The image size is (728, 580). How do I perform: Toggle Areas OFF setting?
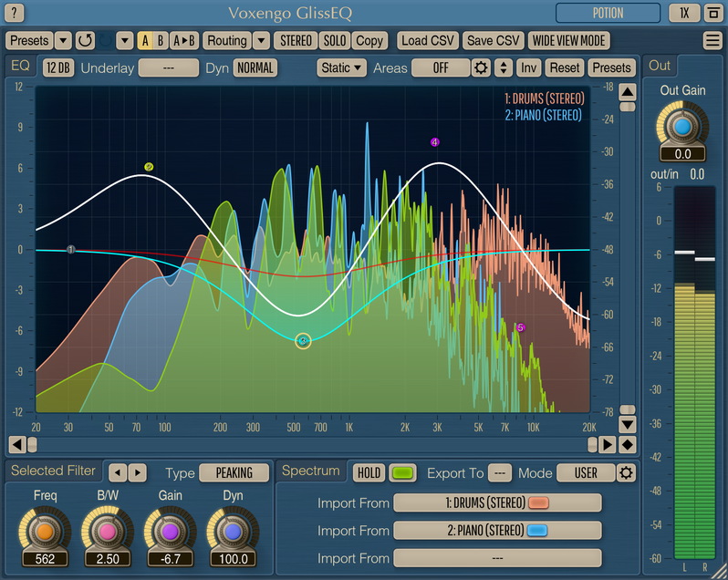click(x=440, y=67)
